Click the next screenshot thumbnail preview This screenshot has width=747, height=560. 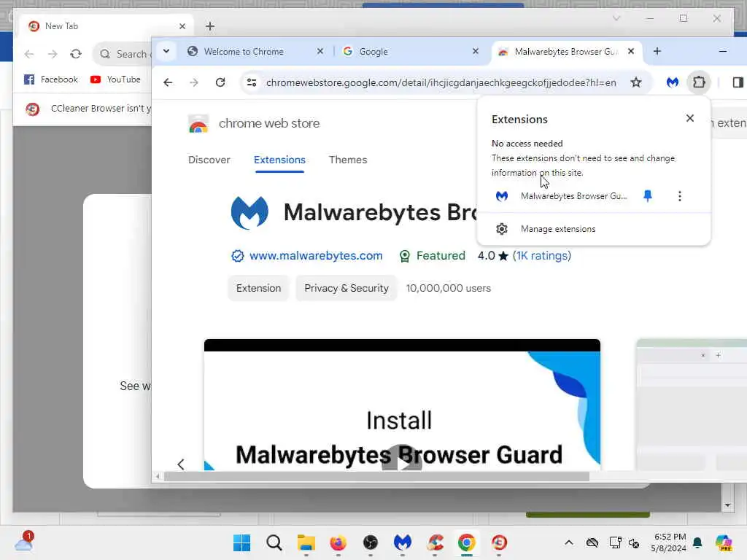tap(692, 405)
